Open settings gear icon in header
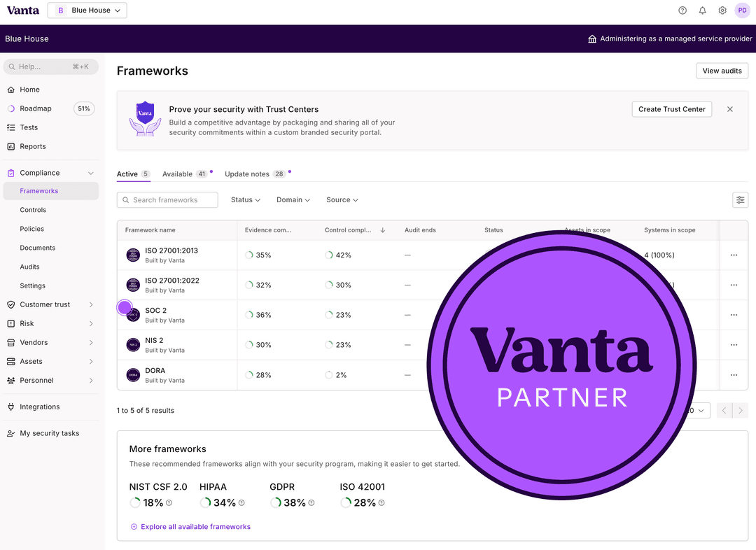 pos(722,10)
